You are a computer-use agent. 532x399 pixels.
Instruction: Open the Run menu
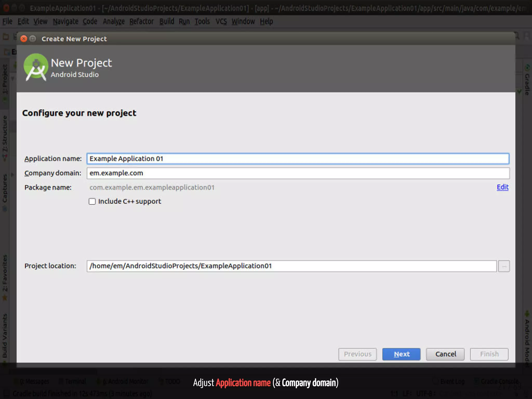pos(184,21)
